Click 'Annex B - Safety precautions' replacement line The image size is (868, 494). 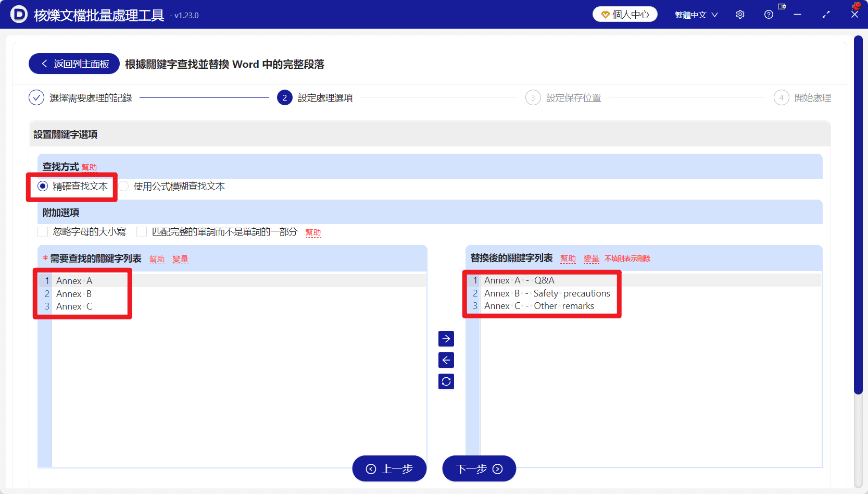click(547, 293)
